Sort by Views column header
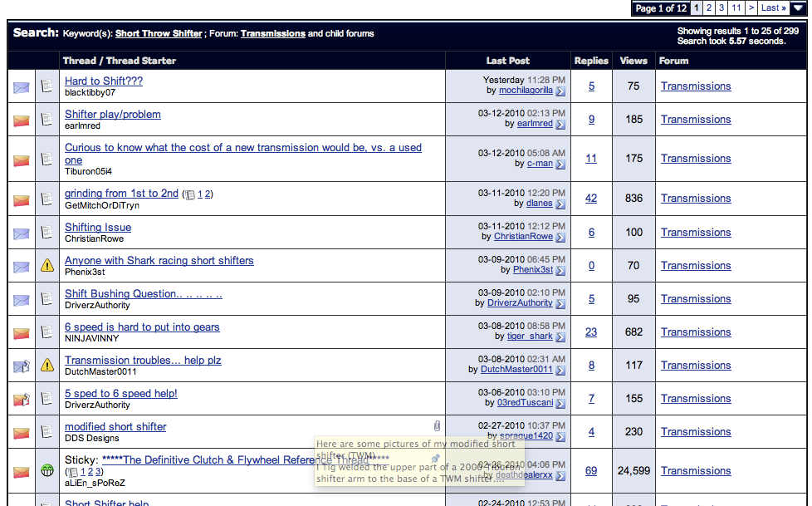 click(633, 61)
